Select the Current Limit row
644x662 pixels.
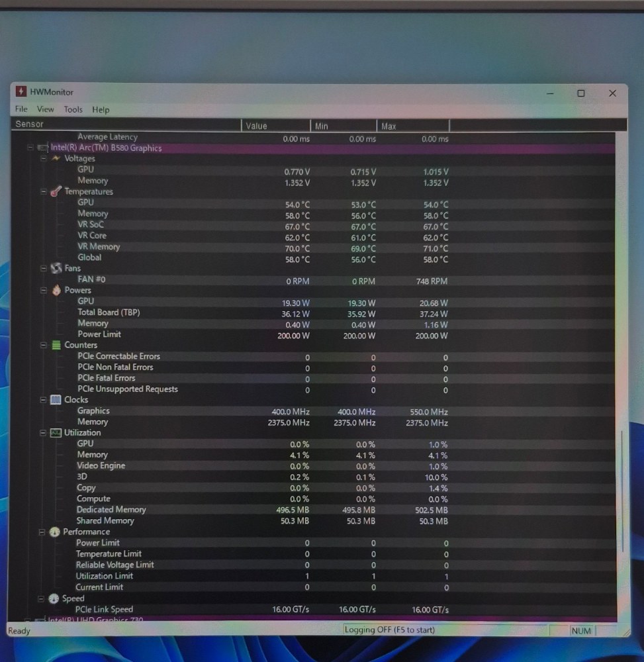pyautogui.click(x=313, y=587)
